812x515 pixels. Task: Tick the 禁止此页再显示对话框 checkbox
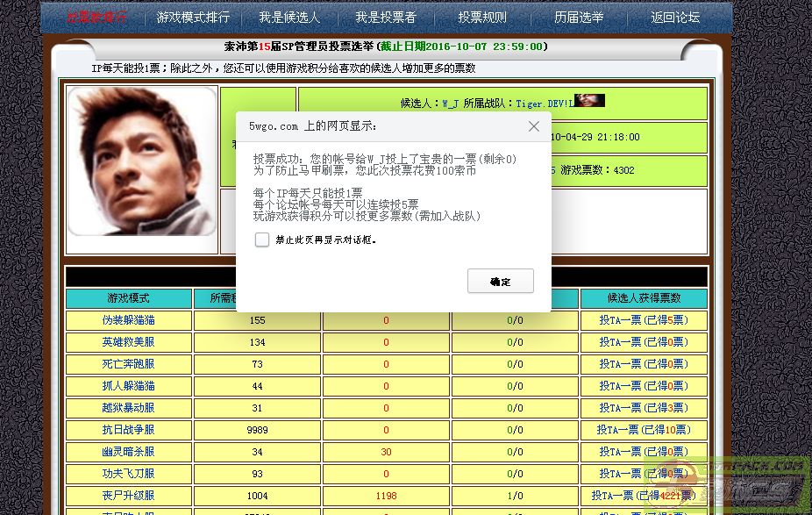pos(262,240)
